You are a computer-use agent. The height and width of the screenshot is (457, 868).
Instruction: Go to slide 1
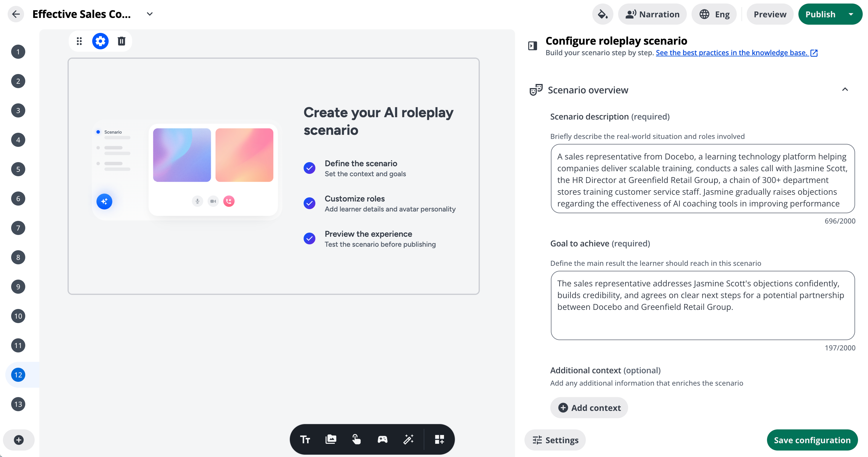18,52
